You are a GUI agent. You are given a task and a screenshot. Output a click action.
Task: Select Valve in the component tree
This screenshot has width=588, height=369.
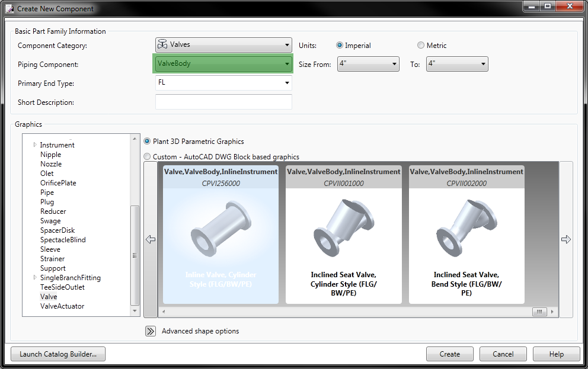(49, 296)
